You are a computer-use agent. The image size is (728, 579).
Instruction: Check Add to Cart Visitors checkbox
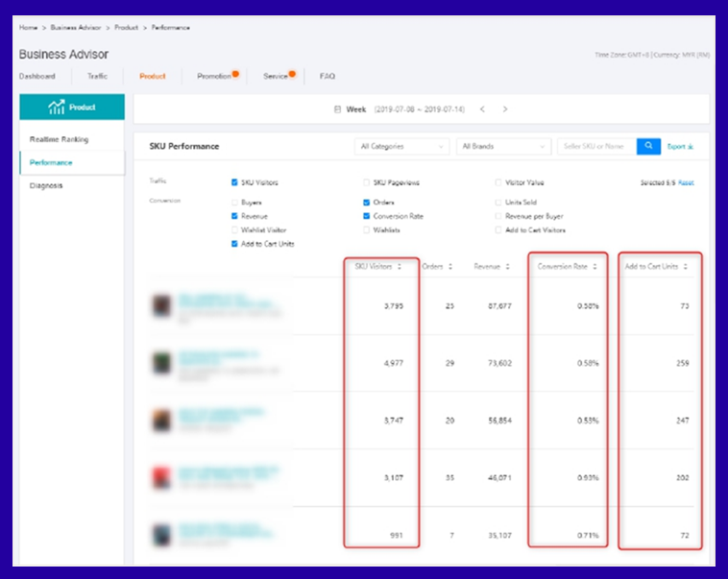(498, 229)
